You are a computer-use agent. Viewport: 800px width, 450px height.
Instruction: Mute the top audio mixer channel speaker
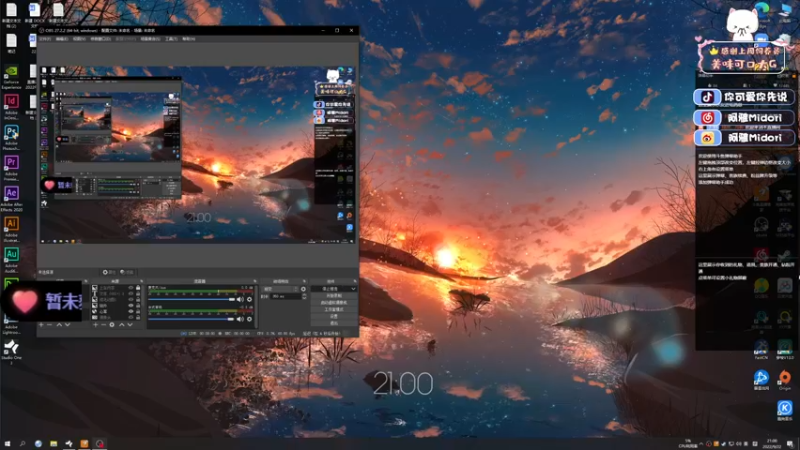click(240, 299)
